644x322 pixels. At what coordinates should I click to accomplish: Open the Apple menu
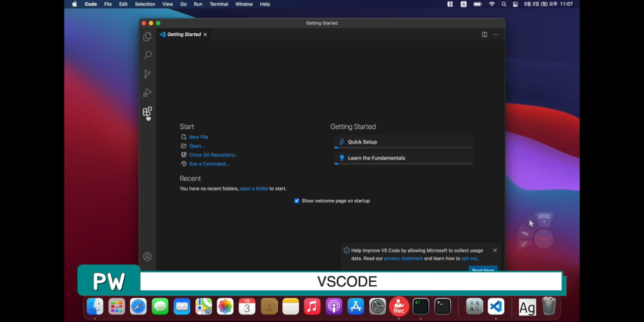(74, 4)
